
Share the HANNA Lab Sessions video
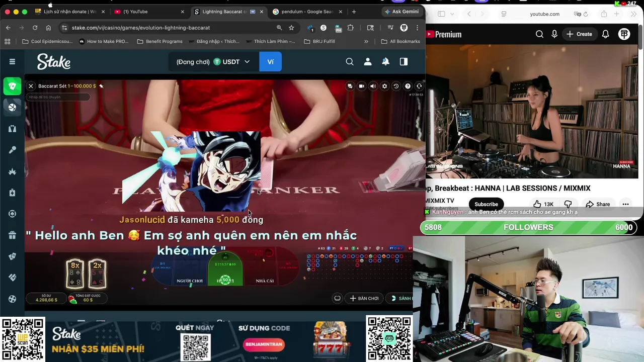598,204
